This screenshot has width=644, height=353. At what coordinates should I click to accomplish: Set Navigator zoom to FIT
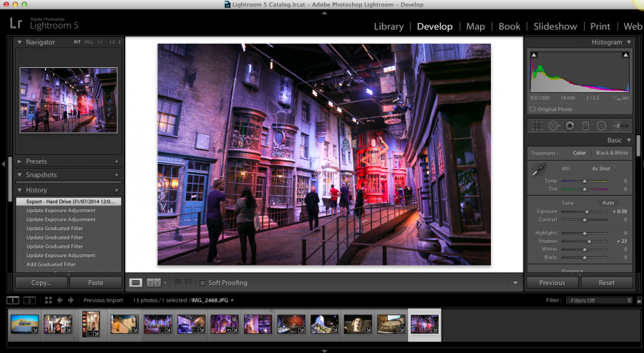tap(77, 42)
